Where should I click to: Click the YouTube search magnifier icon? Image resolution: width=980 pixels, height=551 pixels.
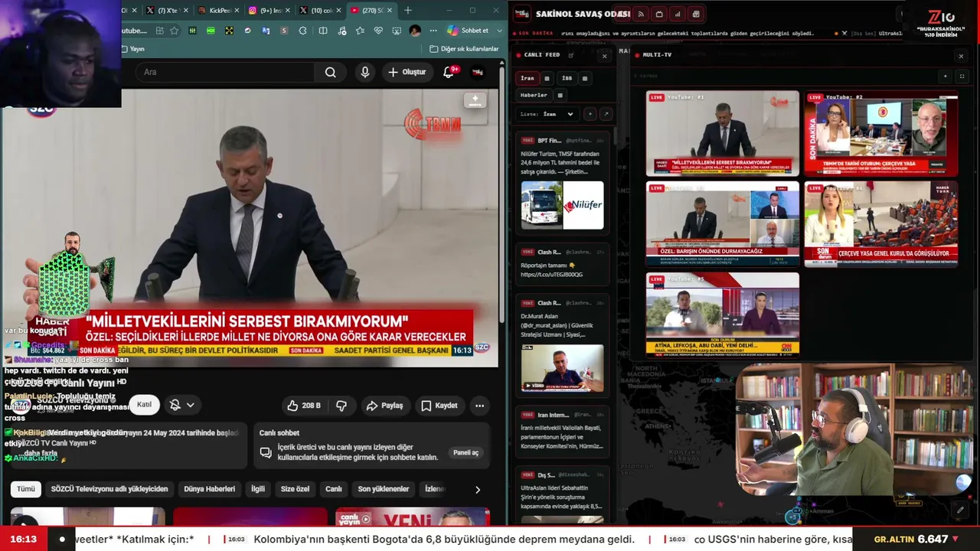pos(330,72)
